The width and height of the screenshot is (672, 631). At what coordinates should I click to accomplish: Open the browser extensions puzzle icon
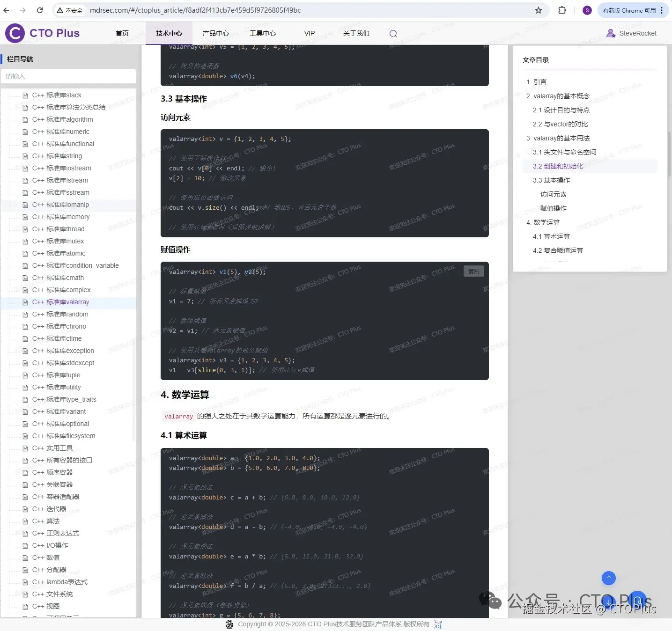[561, 10]
